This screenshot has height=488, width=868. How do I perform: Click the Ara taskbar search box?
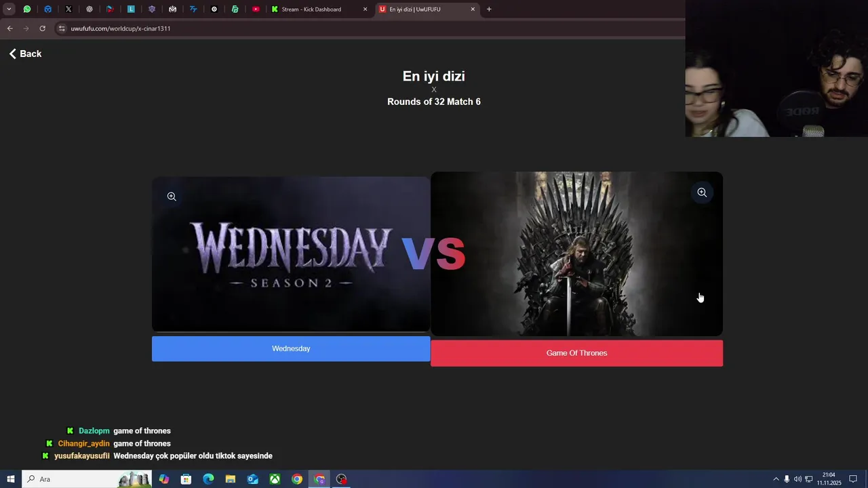click(x=87, y=479)
